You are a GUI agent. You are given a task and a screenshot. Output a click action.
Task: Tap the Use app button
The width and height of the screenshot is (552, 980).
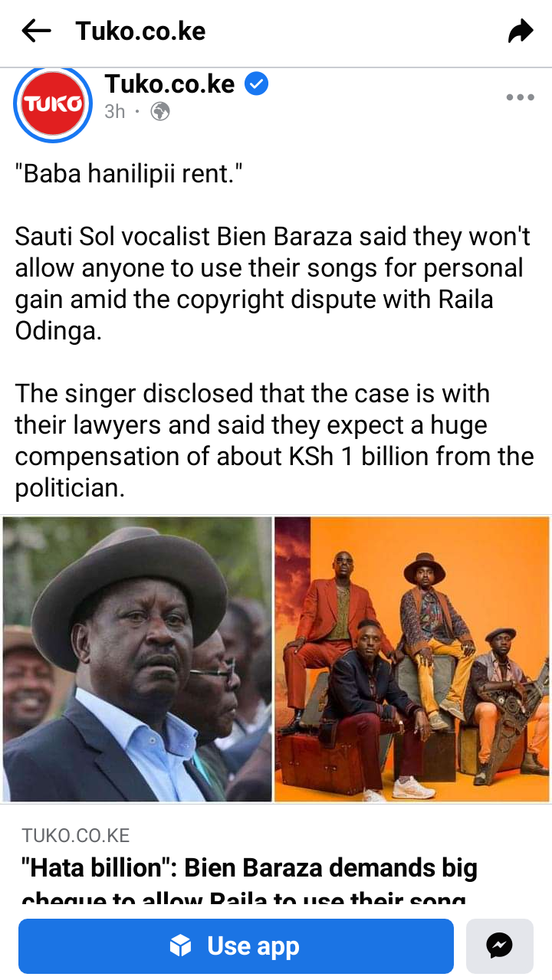click(236, 946)
